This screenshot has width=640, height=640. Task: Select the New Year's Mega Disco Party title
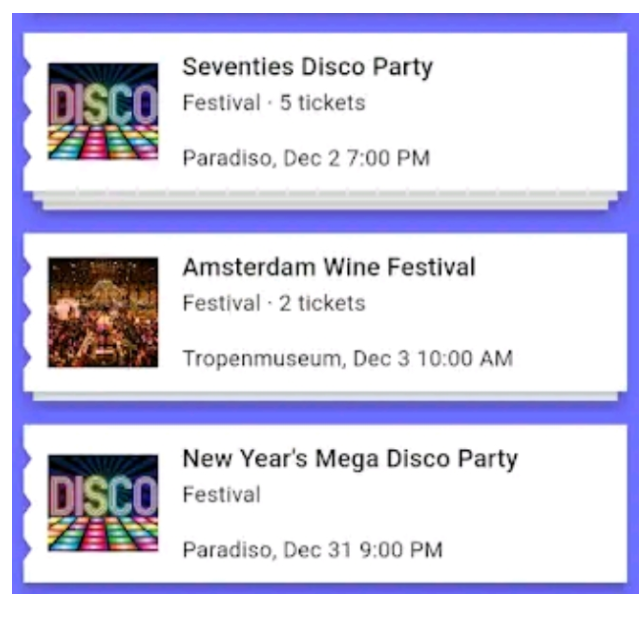pos(350,459)
